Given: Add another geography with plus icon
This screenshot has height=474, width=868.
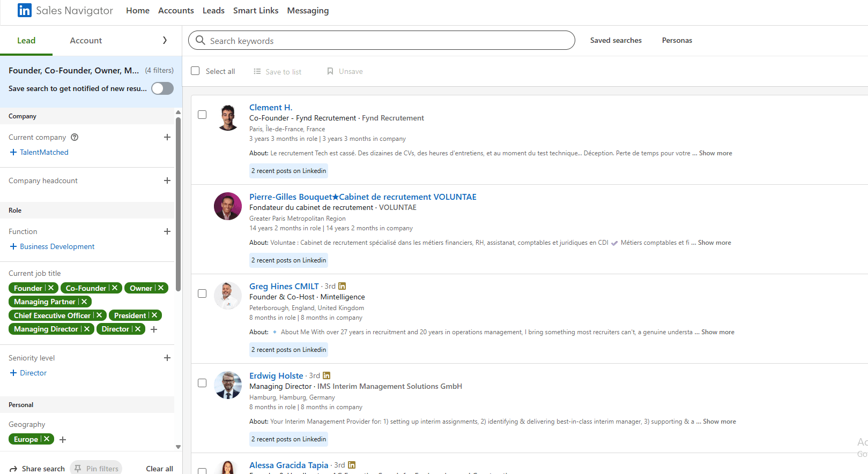Looking at the screenshot, I should coord(63,440).
